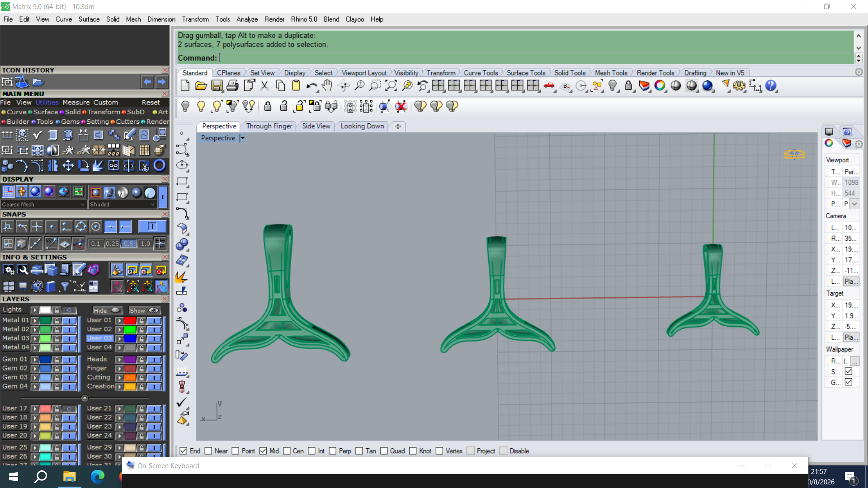868x488 pixels.
Task: Enable the Cen osnap checkbox
Action: (x=287, y=451)
